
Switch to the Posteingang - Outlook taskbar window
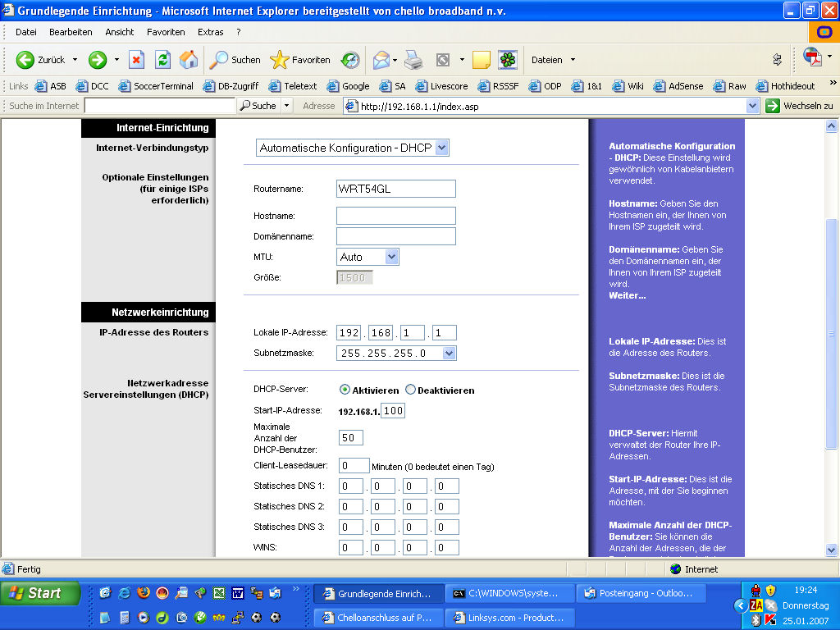pos(641,593)
